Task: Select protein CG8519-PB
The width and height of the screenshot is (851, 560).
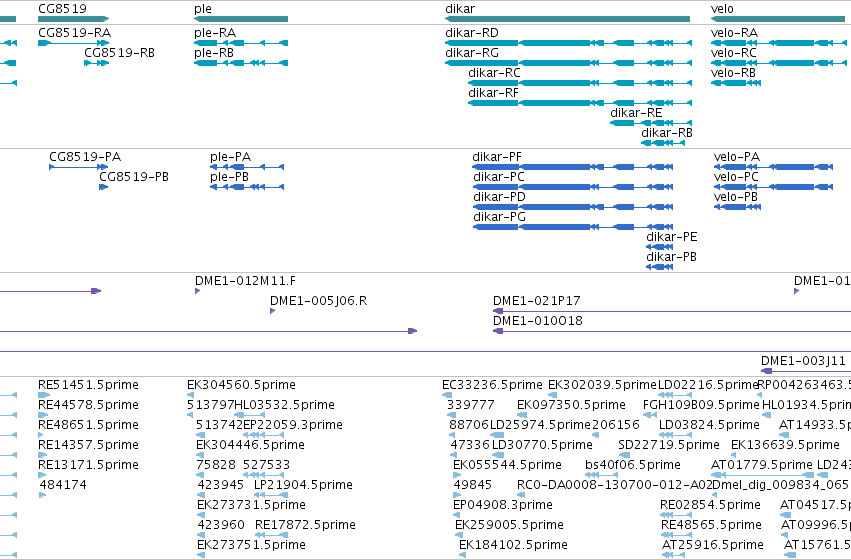Action: click(104, 187)
